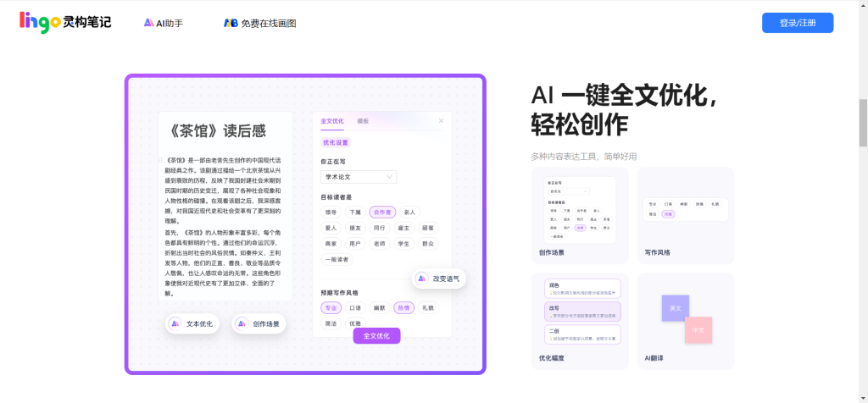This screenshot has height=403, width=868.
Task: Click the AI助手 icon in navigation
Action: [x=149, y=23]
